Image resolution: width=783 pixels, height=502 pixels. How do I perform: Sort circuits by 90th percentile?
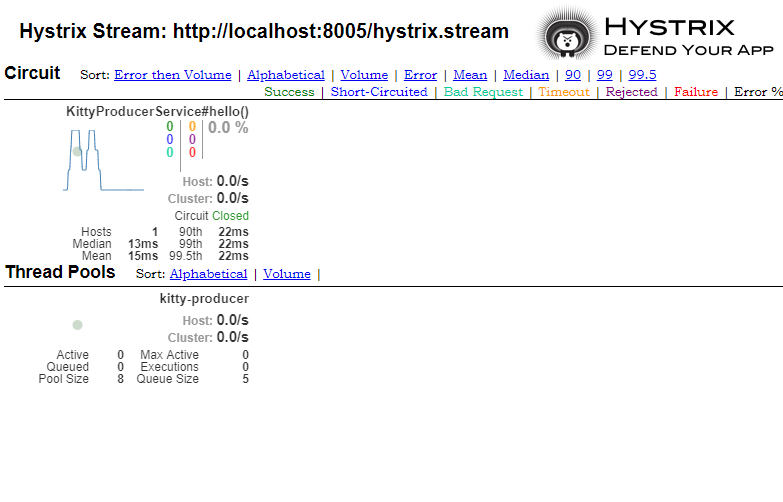coord(573,75)
